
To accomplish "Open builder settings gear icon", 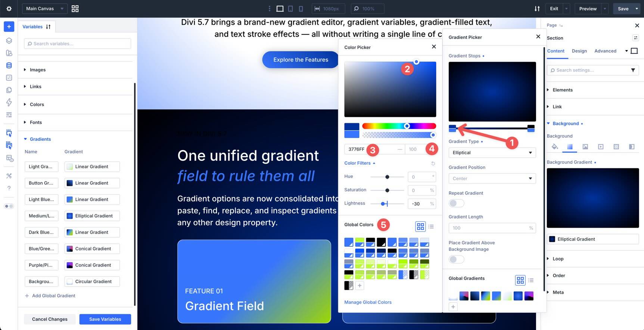I will click(9, 9).
